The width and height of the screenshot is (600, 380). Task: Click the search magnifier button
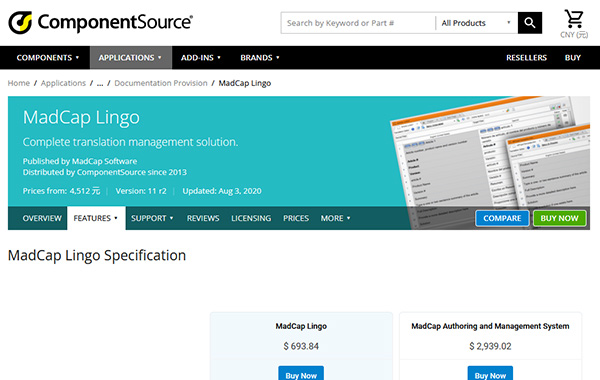point(530,23)
